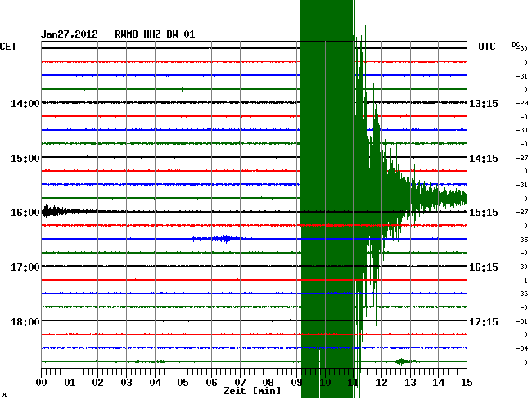This screenshot has width=532, height=404.
Task: Click the DC offset value -29
Action: click(x=522, y=103)
